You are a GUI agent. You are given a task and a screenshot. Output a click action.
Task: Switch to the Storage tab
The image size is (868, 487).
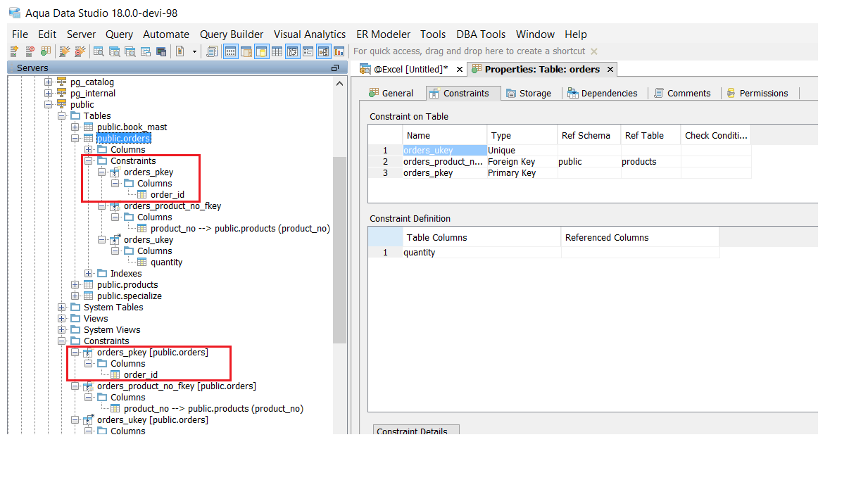pyautogui.click(x=529, y=93)
